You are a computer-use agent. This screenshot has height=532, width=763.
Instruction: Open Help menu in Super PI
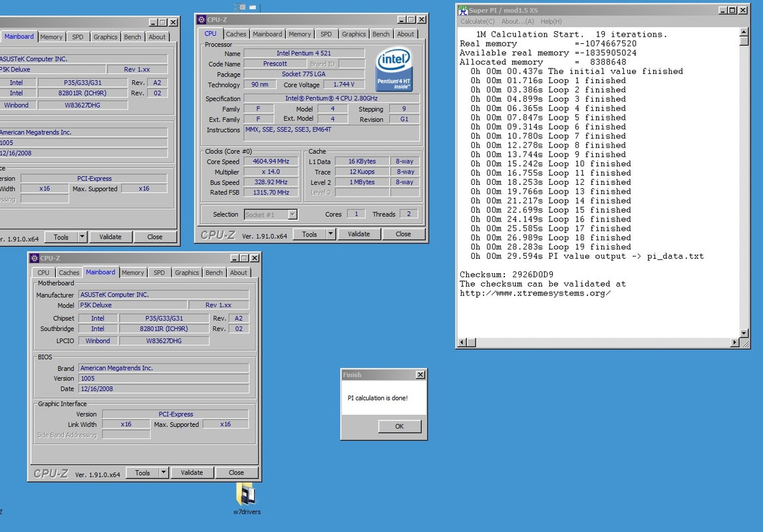click(551, 21)
